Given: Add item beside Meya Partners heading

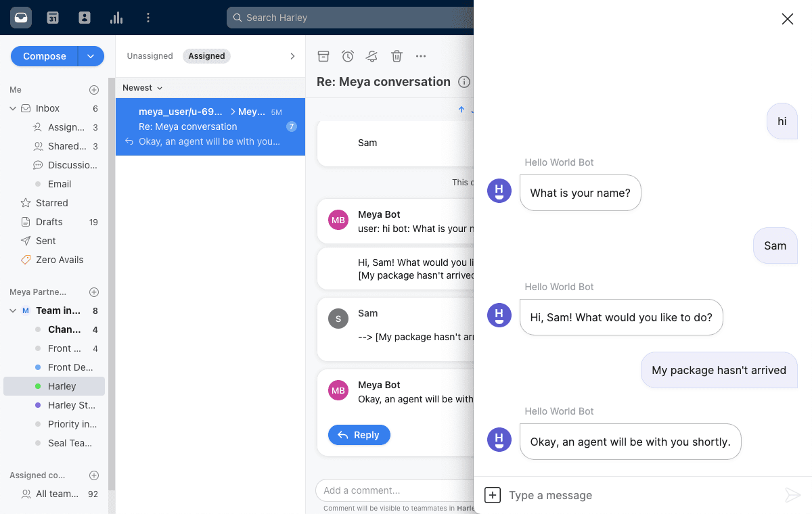Looking at the screenshot, I should point(94,292).
